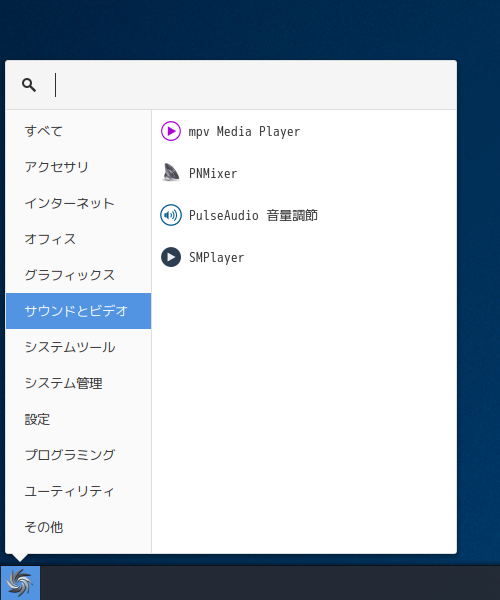View the システム管理 category
The image size is (500, 600).
[78, 383]
